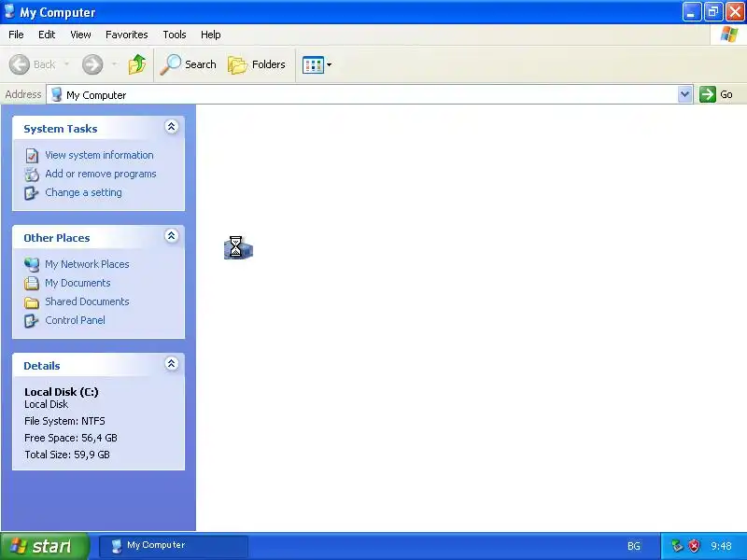The width and height of the screenshot is (747, 560).
Task: Click the green Go button
Action: point(716,94)
